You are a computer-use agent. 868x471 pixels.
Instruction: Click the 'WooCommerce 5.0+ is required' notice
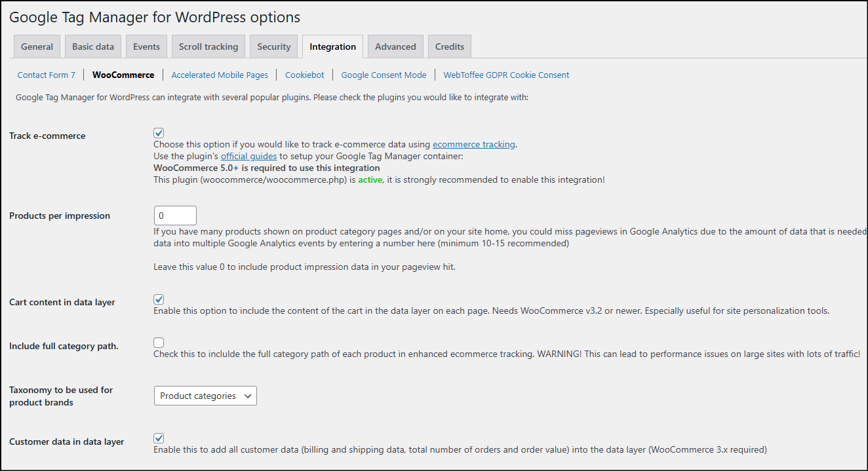click(x=266, y=168)
